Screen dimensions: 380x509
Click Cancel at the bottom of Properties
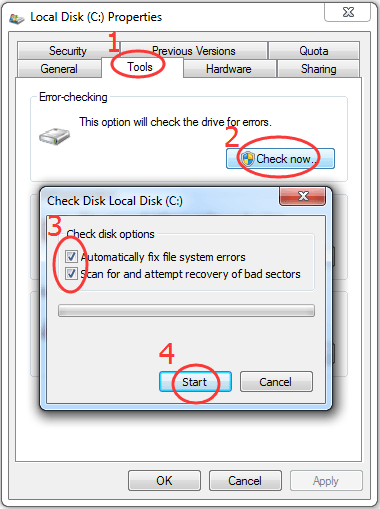click(x=245, y=481)
